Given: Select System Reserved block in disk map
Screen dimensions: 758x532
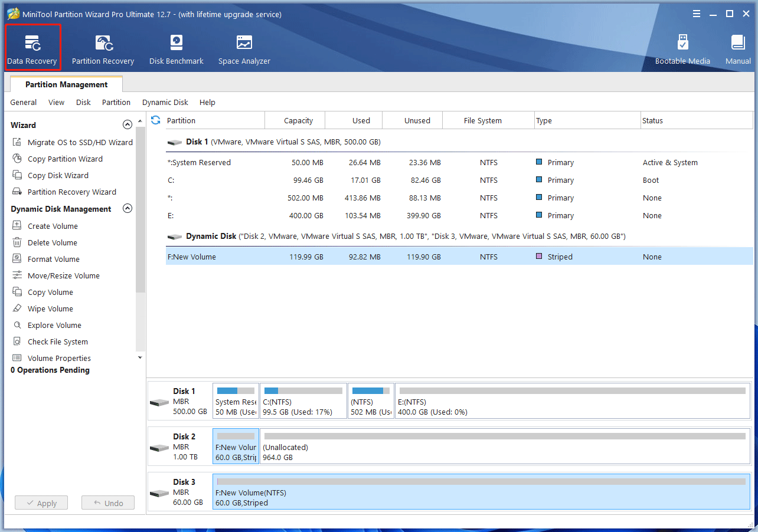Looking at the screenshot, I should 236,400.
